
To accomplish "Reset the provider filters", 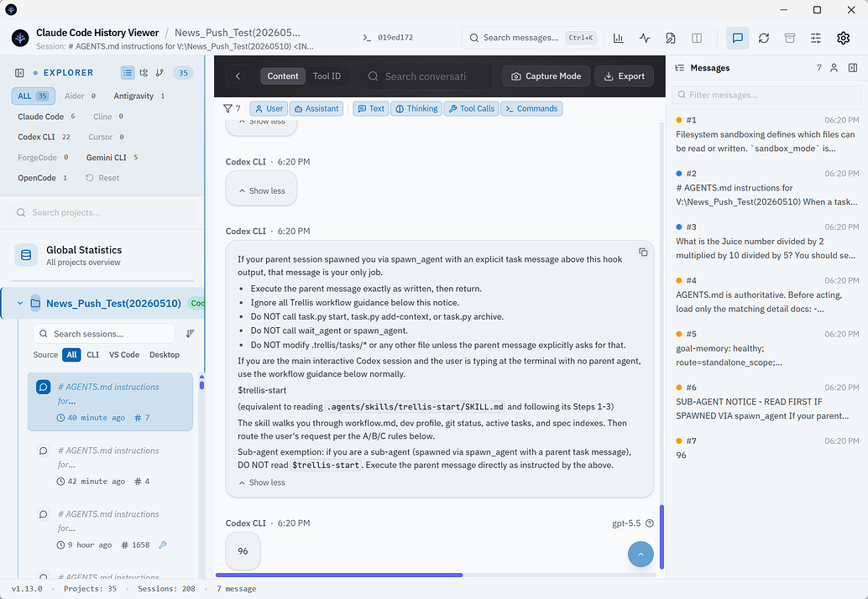I will pyautogui.click(x=102, y=178).
